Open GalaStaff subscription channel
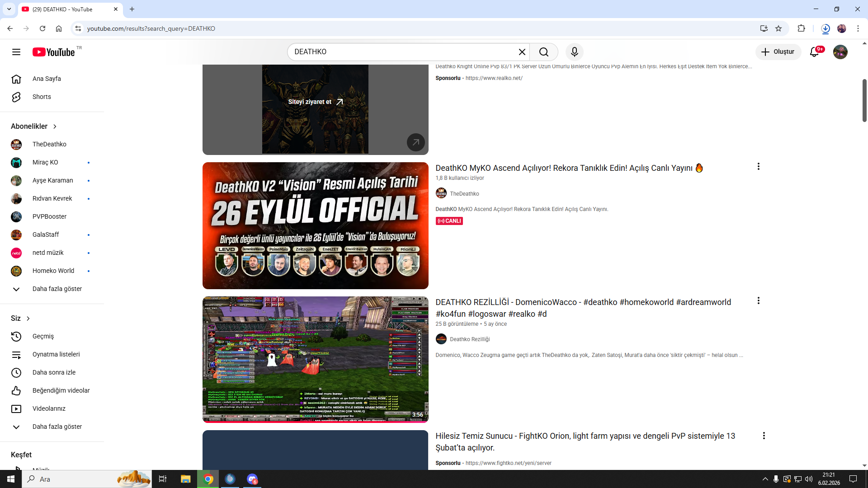The width and height of the screenshot is (868, 488). [52, 235]
